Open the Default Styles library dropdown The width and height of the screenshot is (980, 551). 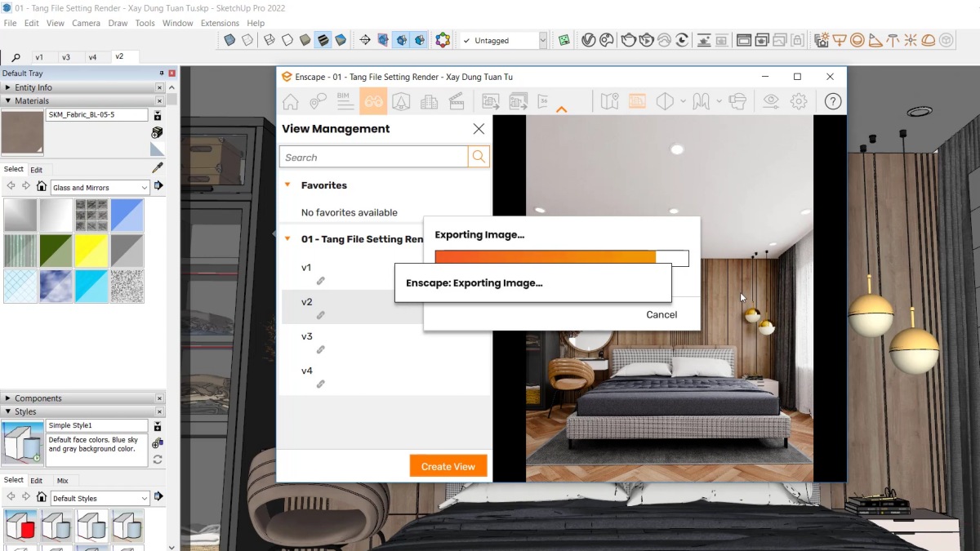coord(100,498)
